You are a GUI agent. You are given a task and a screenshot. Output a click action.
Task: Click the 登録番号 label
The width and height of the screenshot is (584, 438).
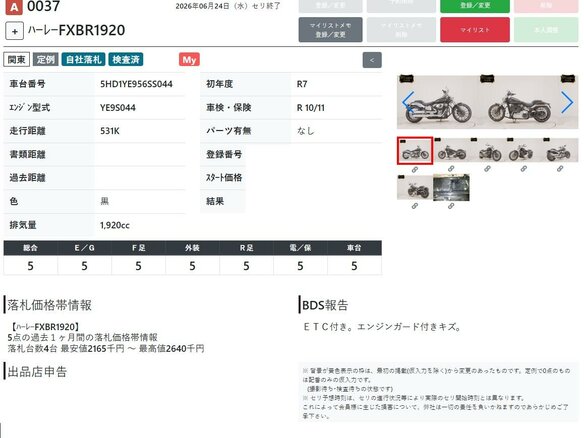tap(224, 154)
